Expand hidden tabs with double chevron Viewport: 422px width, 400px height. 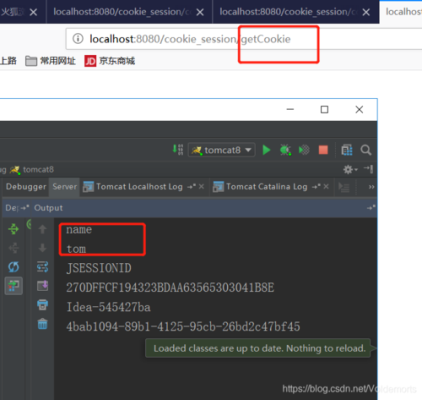click(371, 187)
